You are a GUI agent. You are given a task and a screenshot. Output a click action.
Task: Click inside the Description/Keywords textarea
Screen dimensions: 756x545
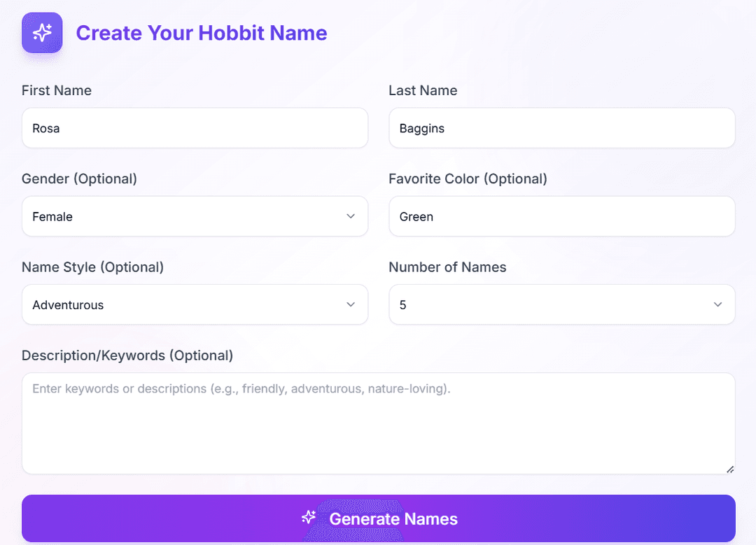378,420
